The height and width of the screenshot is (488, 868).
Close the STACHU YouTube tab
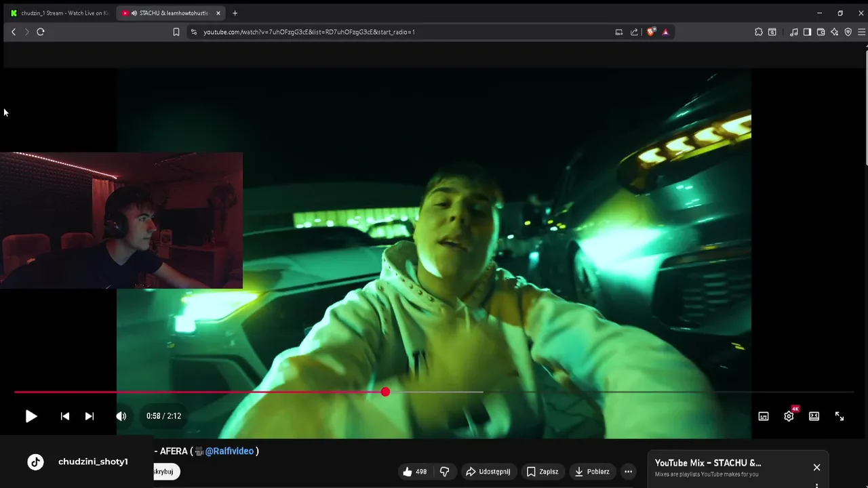[218, 13]
